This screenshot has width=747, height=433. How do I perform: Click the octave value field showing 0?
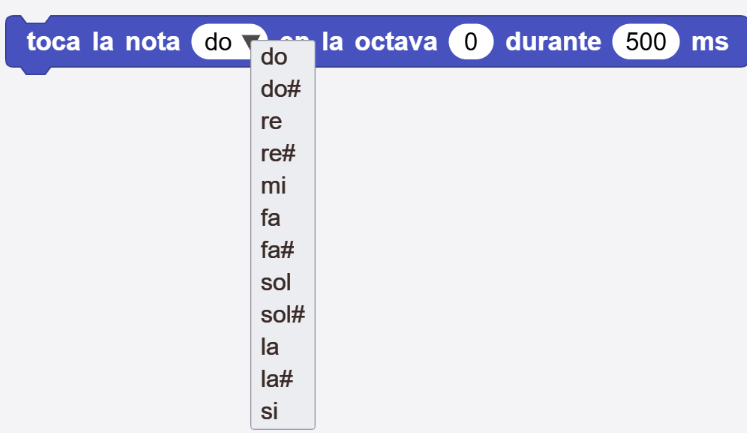click(471, 42)
